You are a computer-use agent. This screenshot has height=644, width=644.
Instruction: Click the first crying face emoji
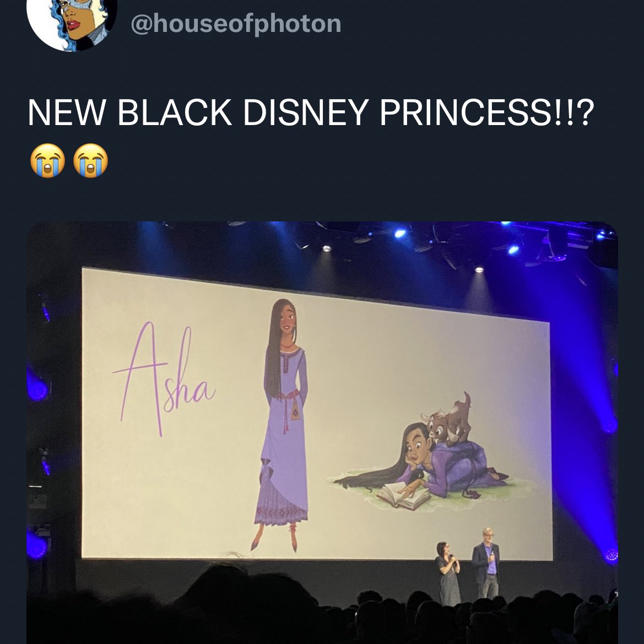pyautogui.click(x=47, y=161)
